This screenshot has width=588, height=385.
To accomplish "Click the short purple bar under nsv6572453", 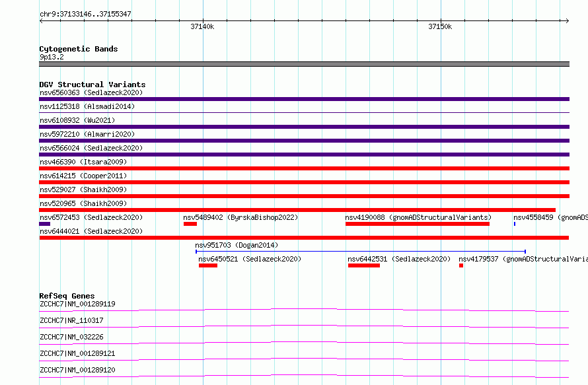I will pos(45,224).
